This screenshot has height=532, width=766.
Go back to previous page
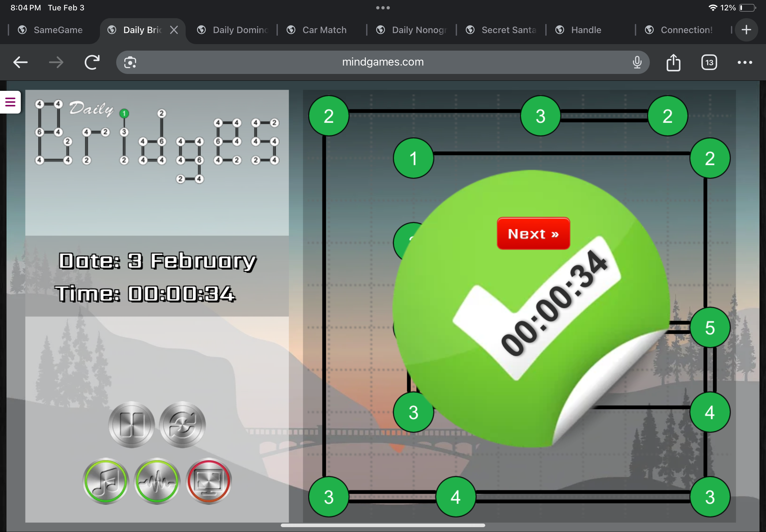pos(20,62)
